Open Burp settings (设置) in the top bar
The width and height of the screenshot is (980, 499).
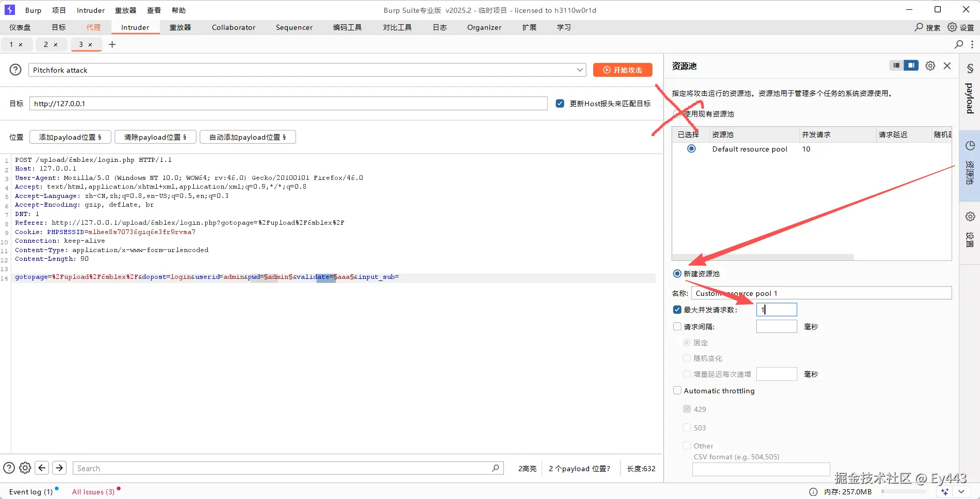coord(960,27)
